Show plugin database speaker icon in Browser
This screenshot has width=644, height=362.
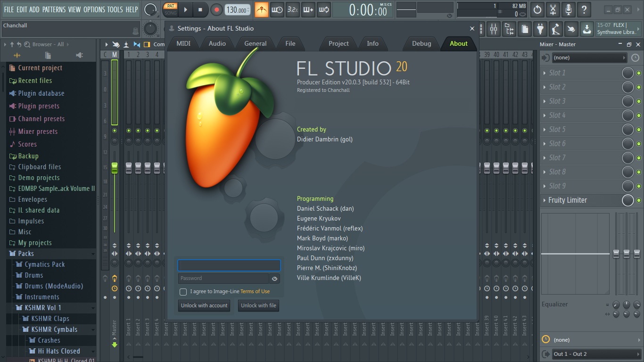tap(79, 55)
